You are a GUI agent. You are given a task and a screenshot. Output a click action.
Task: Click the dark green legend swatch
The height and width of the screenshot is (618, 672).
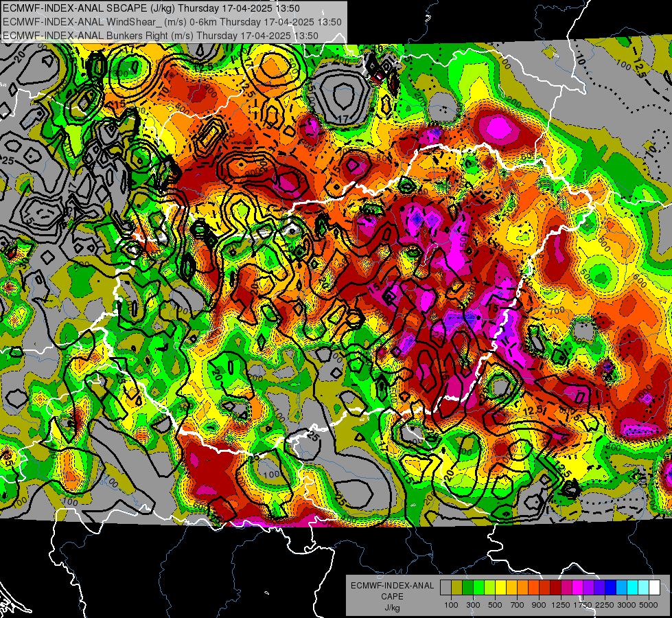[x=467, y=587]
